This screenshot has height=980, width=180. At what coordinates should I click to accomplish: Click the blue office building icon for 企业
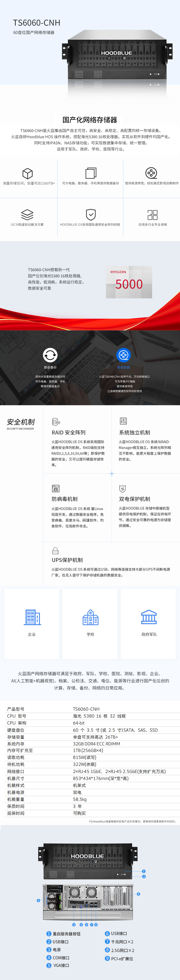click(x=32, y=617)
